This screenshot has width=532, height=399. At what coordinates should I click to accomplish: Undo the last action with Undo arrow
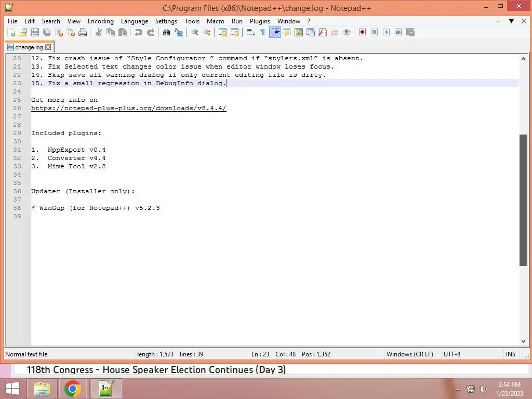coord(138,32)
